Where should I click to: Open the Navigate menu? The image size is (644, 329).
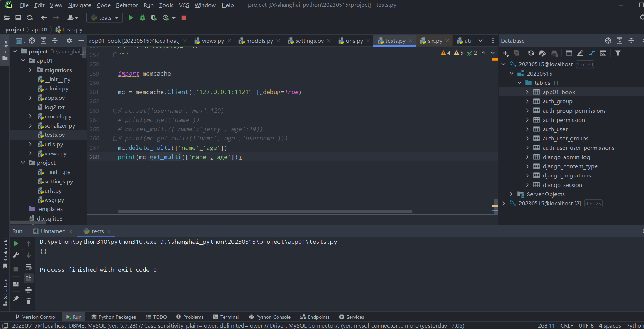80,5
